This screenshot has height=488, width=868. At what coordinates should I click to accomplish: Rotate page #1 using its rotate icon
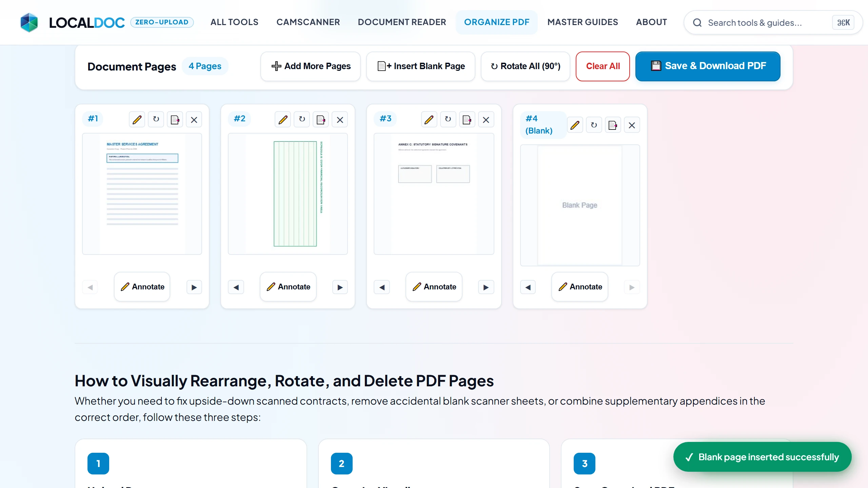coord(156,119)
